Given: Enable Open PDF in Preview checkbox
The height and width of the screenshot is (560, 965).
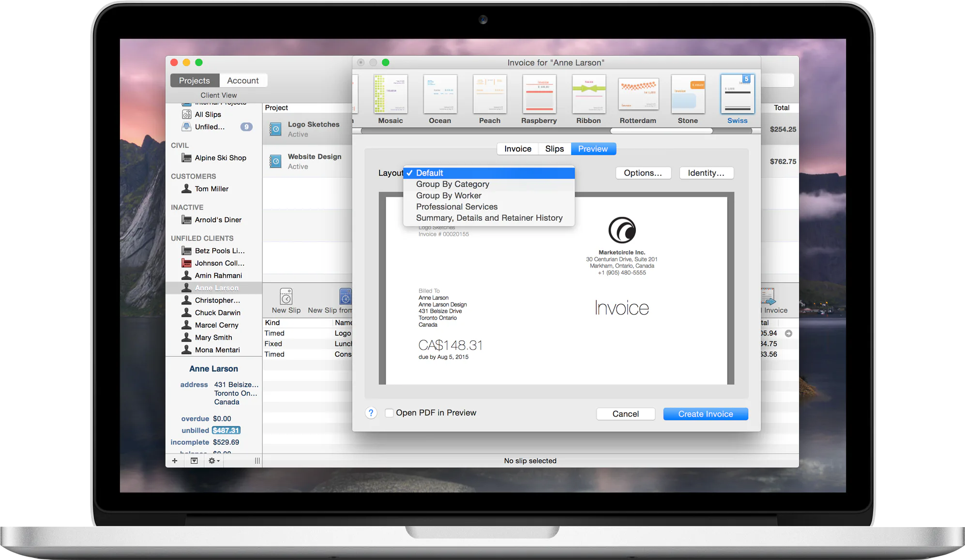Looking at the screenshot, I should tap(389, 413).
